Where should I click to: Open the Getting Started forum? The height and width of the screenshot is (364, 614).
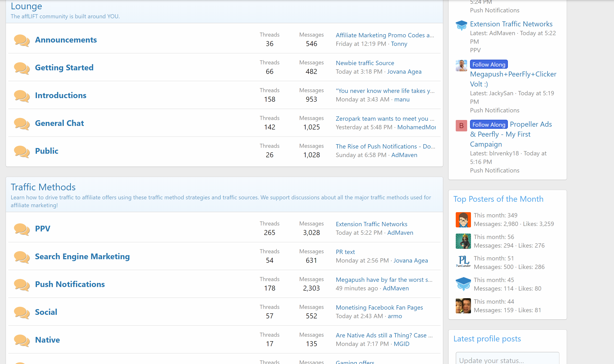[64, 67]
